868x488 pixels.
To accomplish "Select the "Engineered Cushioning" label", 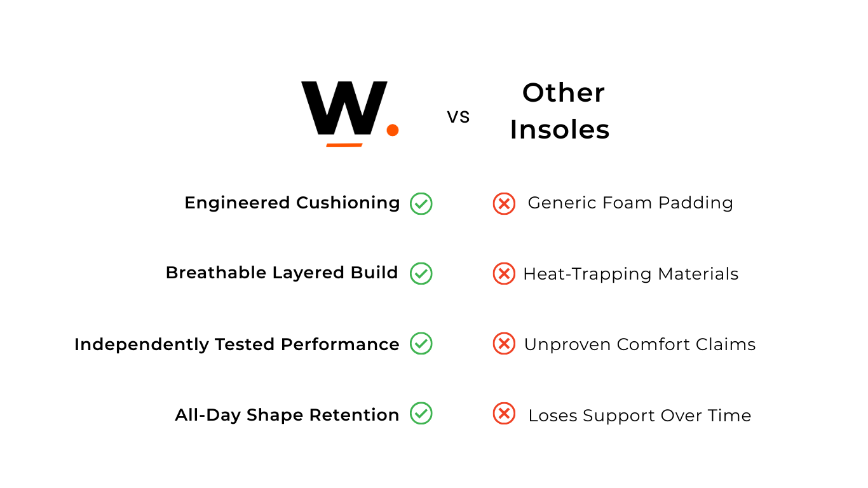I will 292,203.
